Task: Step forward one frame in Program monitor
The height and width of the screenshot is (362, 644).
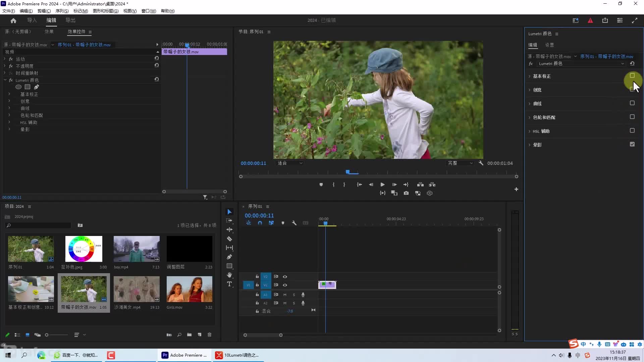Action: (394, 185)
